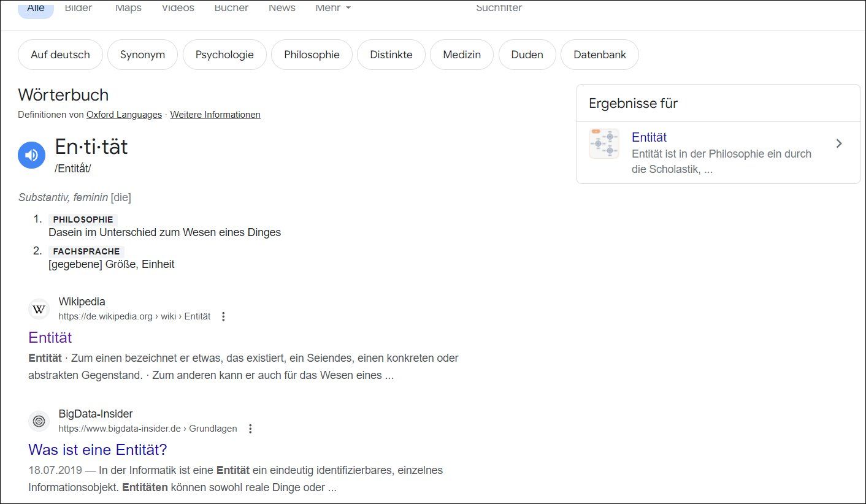Open the Suchfilter options
This screenshot has width=866, height=504.
click(x=499, y=8)
